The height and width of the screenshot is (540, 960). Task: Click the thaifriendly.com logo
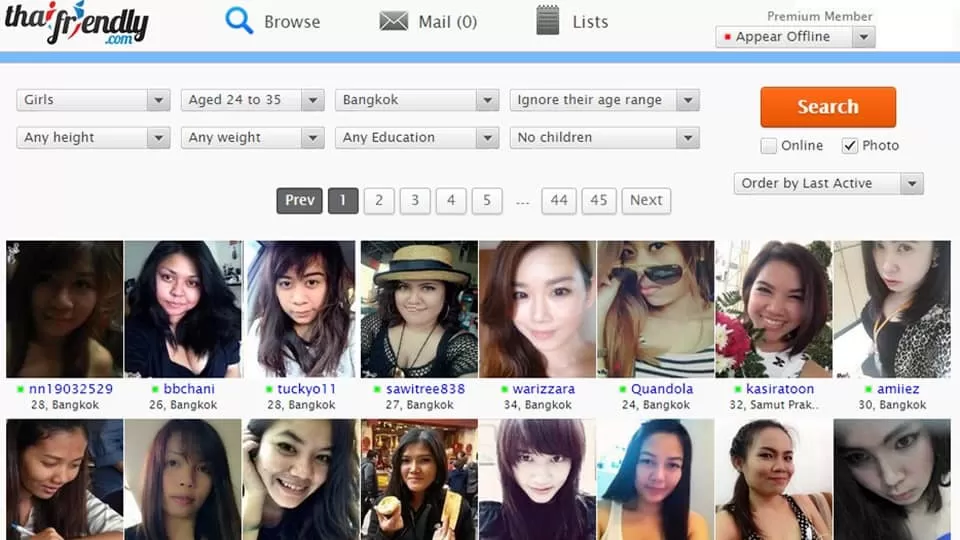[x=77, y=24]
